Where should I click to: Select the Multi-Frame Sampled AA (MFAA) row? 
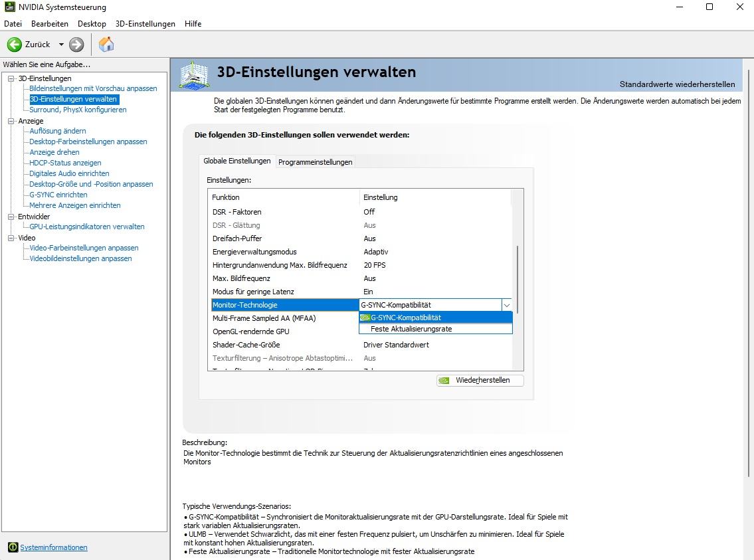[285, 318]
